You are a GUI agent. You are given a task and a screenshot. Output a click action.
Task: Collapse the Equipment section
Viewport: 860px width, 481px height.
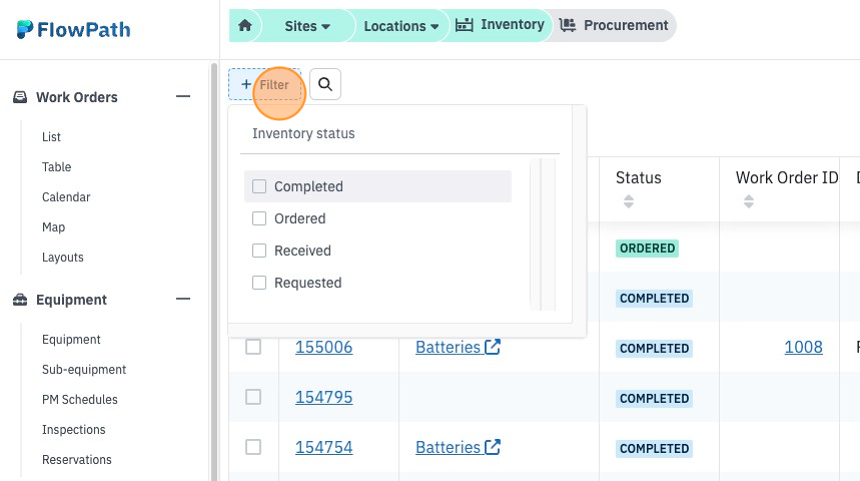pyautogui.click(x=183, y=299)
